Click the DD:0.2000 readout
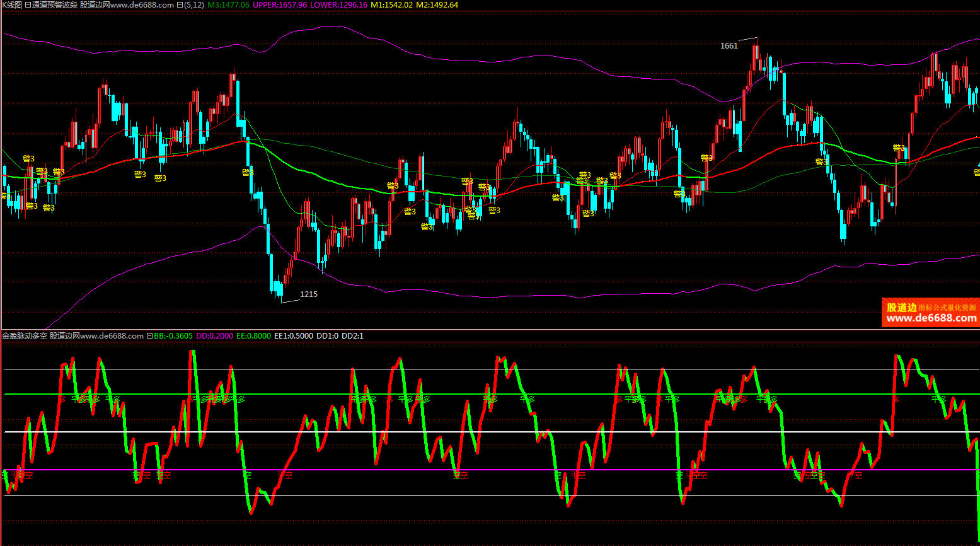Screen dimensions: 980x546 coord(214,336)
